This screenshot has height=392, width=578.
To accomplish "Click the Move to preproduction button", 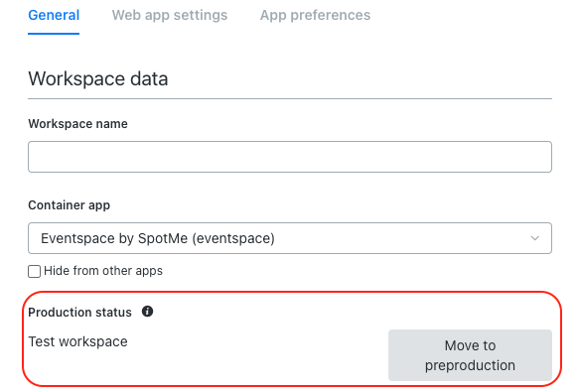I will tap(470, 355).
